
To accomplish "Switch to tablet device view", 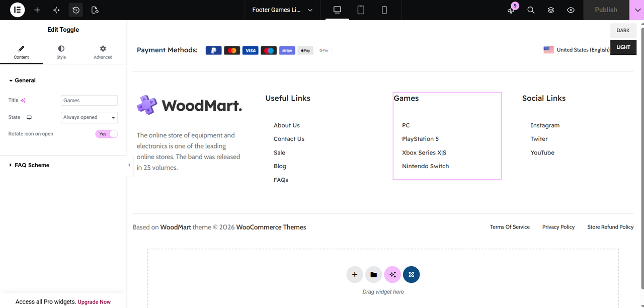I will click(x=361, y=10).
